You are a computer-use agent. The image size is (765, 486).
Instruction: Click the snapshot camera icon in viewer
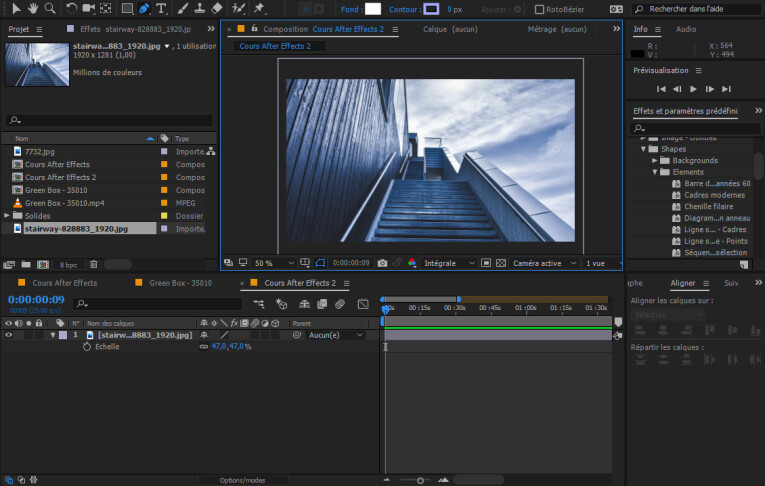[x=382, y=263]
